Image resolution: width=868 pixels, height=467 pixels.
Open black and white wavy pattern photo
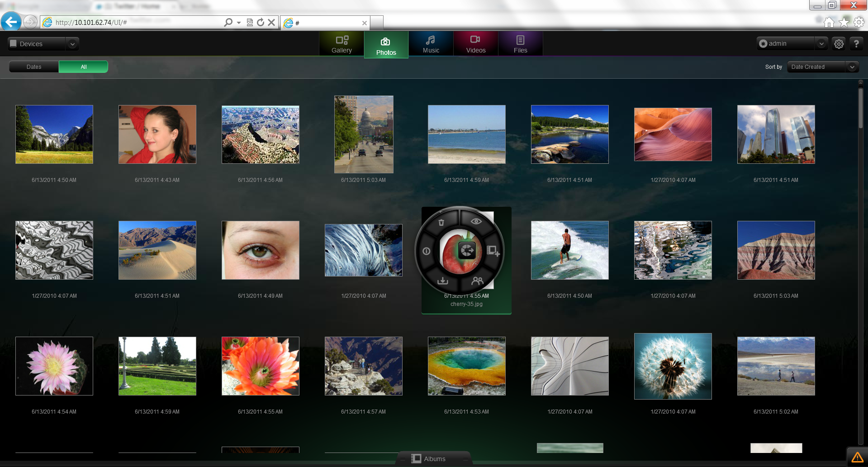pyautogui.click(x=54, y=250)
